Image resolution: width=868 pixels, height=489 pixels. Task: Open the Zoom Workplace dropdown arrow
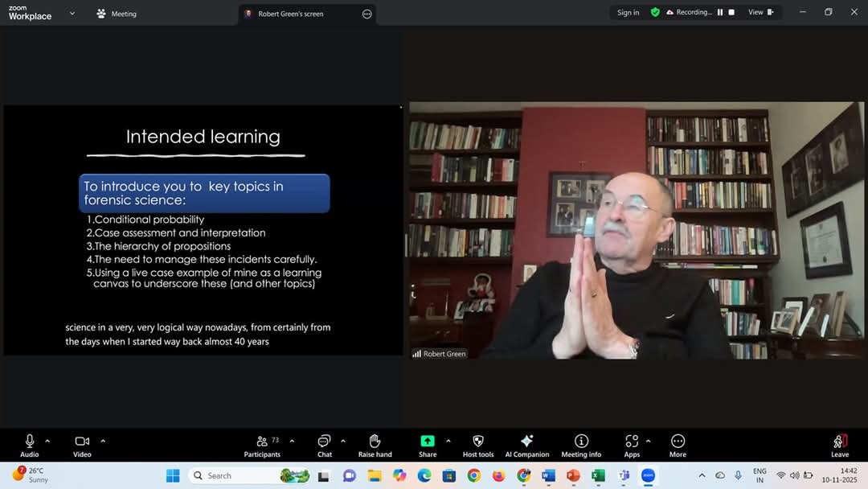pyautogui.click(x=72, y=13)
